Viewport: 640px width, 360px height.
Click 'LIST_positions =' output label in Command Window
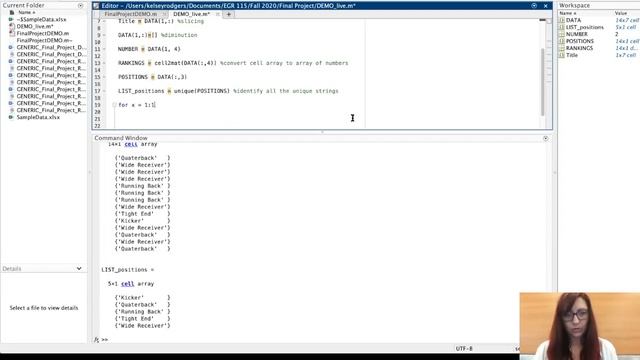tap(128, 270)
